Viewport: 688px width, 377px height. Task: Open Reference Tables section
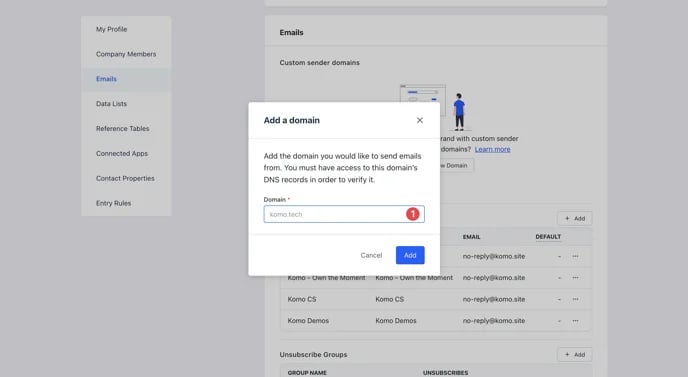pyautogui.click(x=122, y=129)
